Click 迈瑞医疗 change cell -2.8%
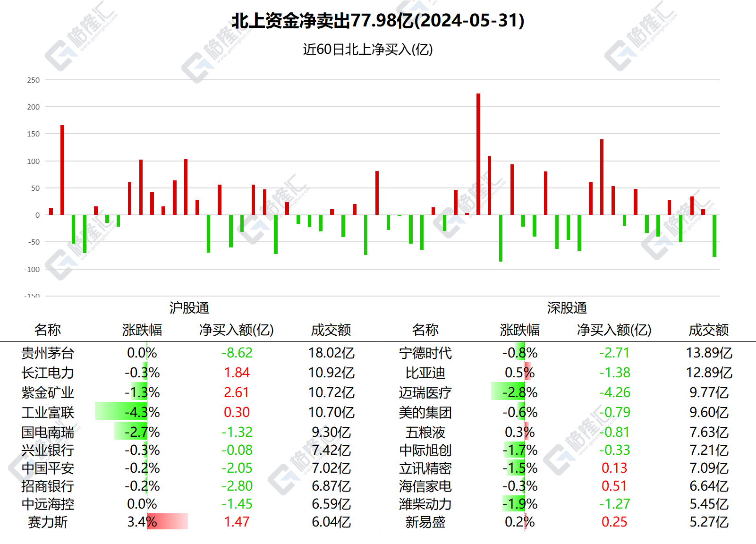The image size is (756, 544). tap(520, 392)
